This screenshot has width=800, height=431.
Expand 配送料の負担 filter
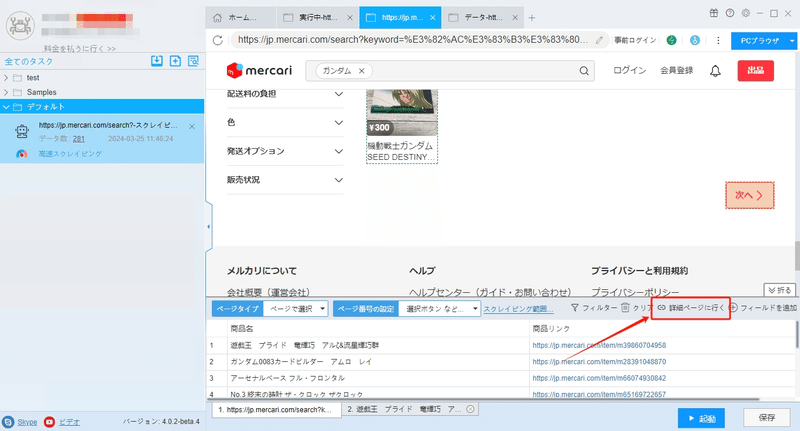(338, 94)
